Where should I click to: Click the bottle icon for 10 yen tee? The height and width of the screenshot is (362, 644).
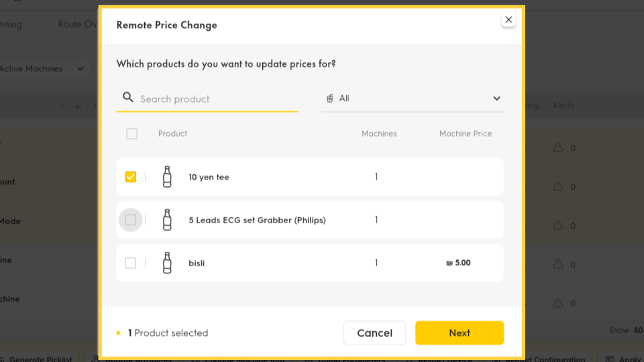167,177
